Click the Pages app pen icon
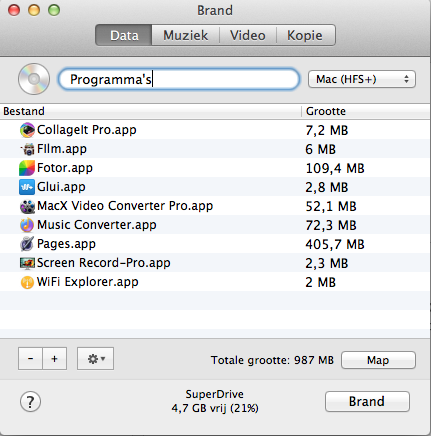Viewport: 431px width, 436px height. 27,244
